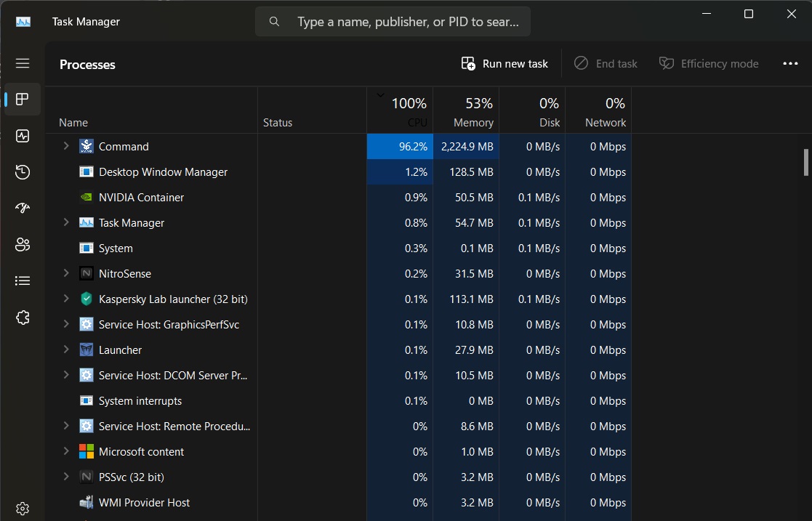Sort by the Name column header
The height and width of the screenshot is (521, 812).
point(151,110)
